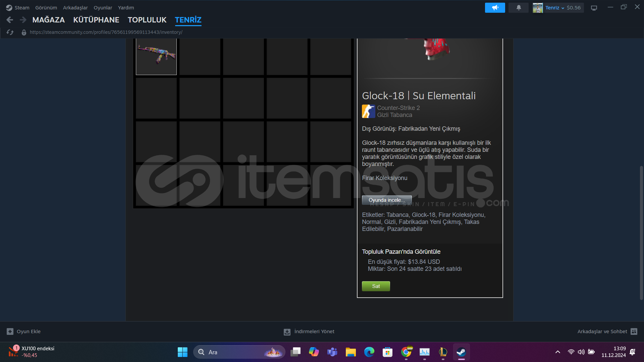This screenshot has width=644, height=362.
Task: Expand the Tenriz account dropdown
Action: 562,8
